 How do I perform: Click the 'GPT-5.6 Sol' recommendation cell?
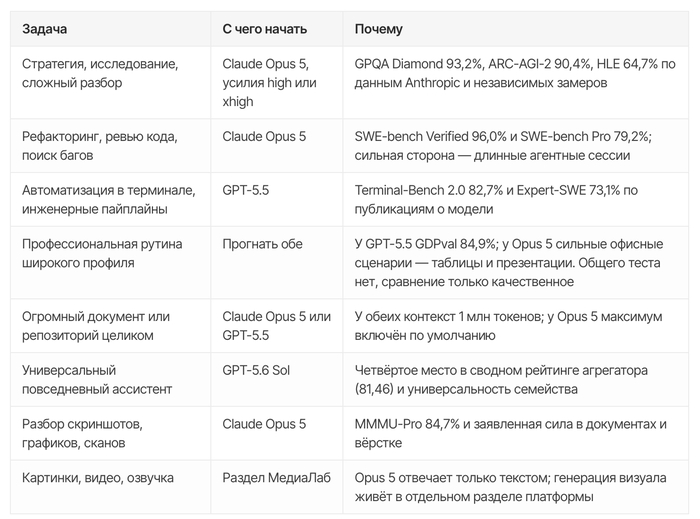(277, 380)
